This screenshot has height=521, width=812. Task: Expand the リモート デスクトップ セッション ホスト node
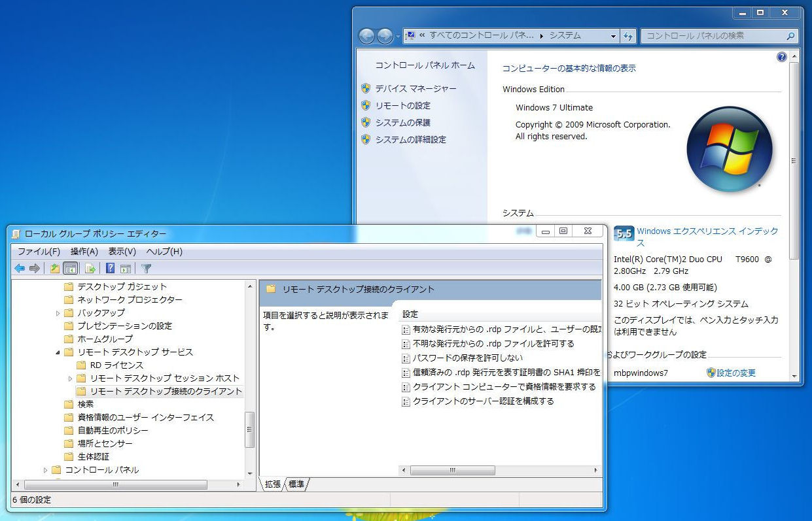[71, 378]
